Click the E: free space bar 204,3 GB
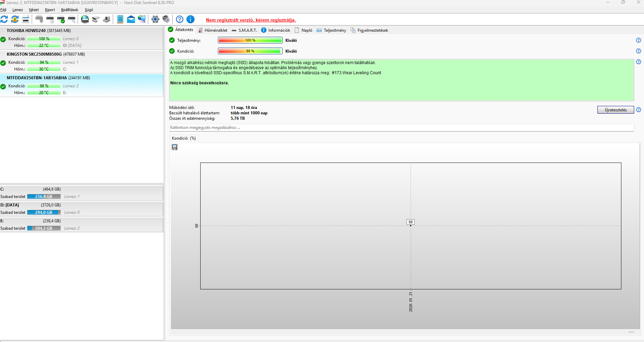 click(44, 228)
